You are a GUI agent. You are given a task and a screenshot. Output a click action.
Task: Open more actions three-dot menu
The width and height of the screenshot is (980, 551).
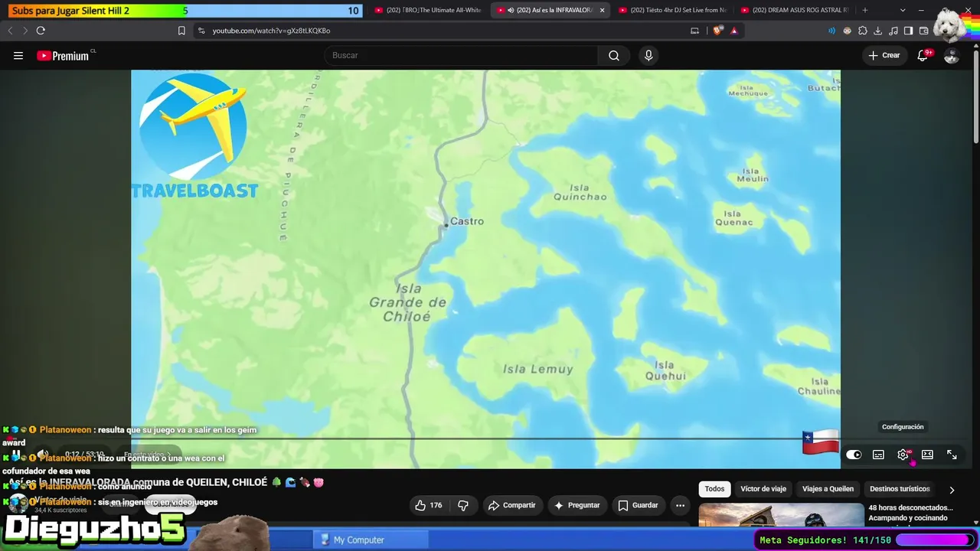coord(680,505)
